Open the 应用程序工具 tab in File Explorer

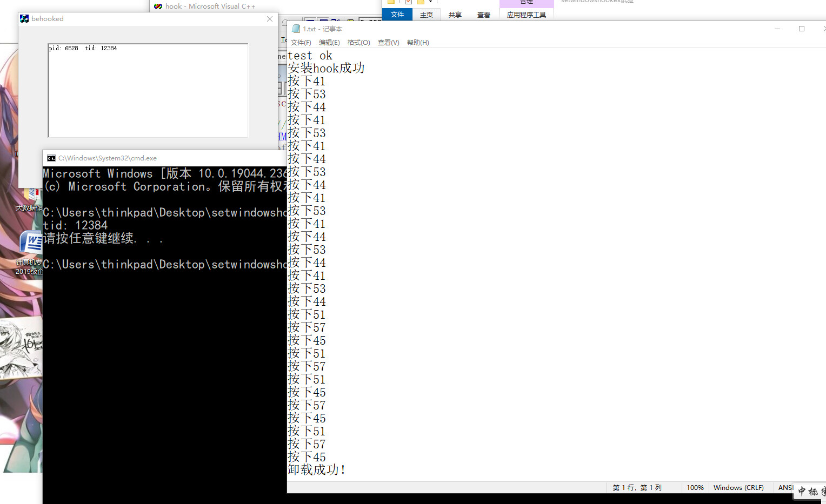point(527,15)
